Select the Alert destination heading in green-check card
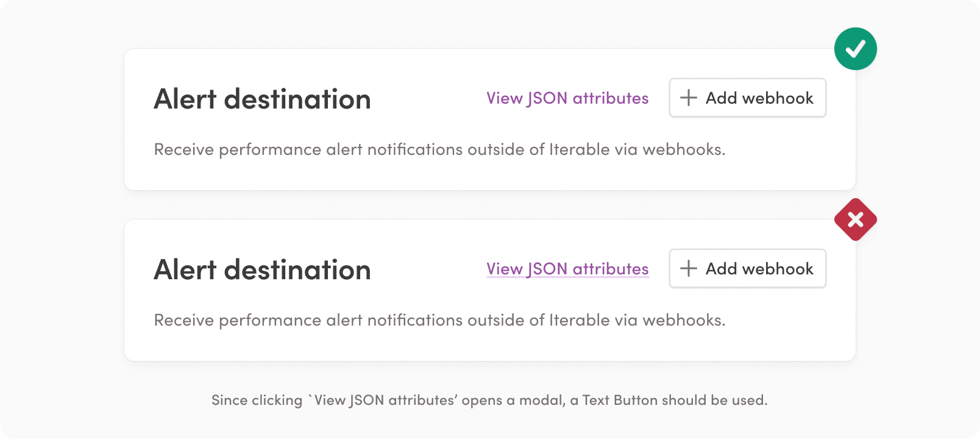This screenshot has height=439, width=980. click(x=262, y=99)
